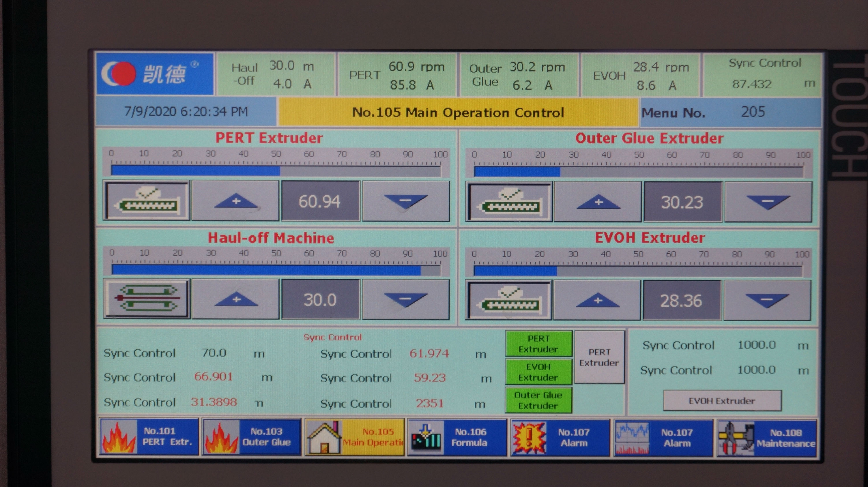This screenshot has height=487, width=868.
Task: Click the tools icon on Maintenance tab
Action: tap(736, 439)
